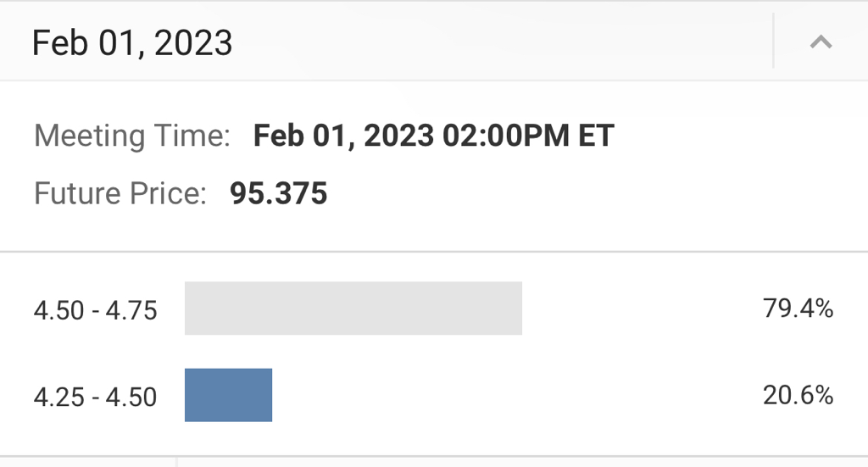Click the gray 4.50 - 4.75 probability bar
The image size is (868, 467).
click(x=353, y=309)
